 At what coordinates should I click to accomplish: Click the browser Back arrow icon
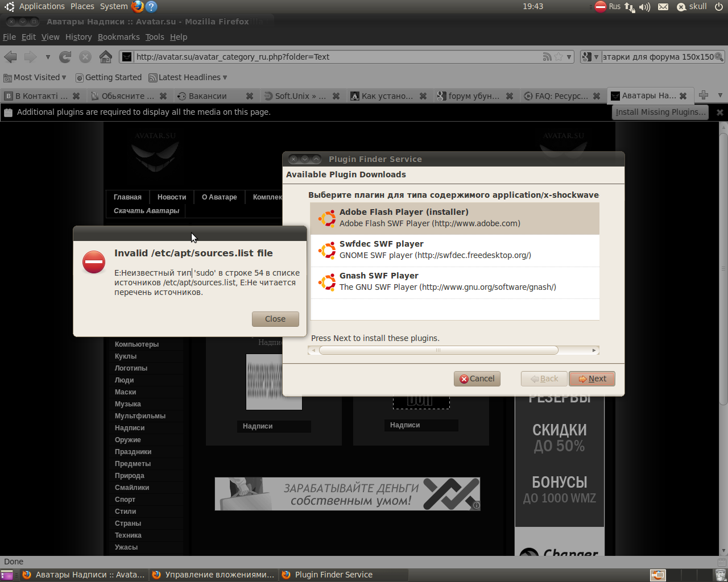[x=10, y=57]
